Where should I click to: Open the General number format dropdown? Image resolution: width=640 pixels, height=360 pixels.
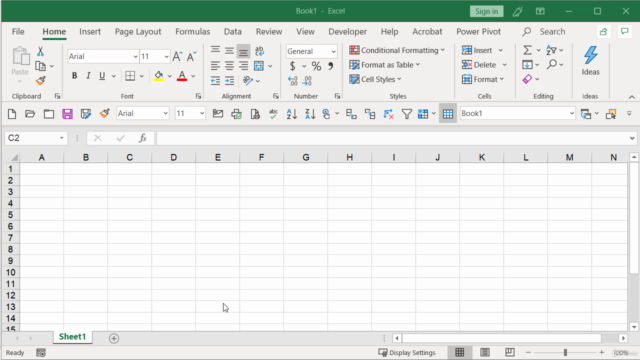(333, 51)
